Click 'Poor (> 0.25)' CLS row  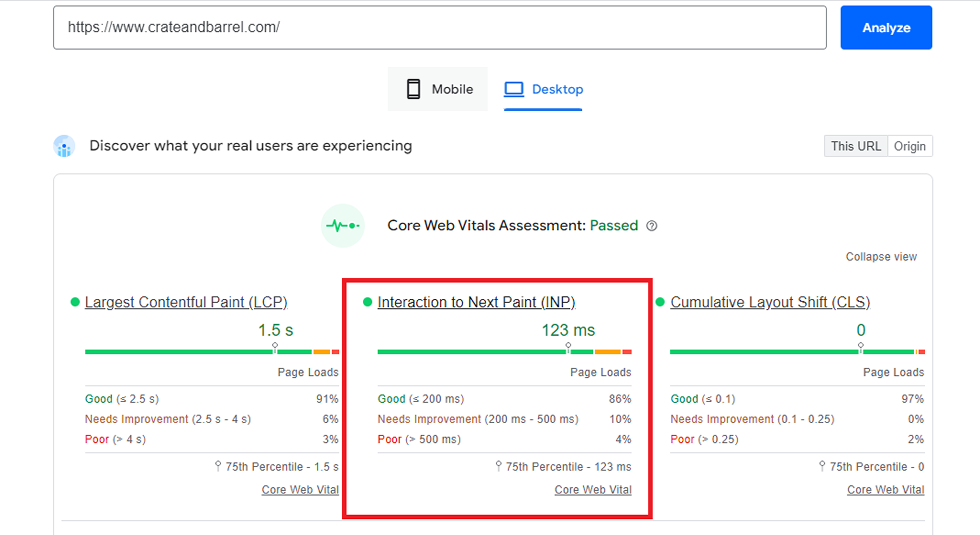(797, 439)
